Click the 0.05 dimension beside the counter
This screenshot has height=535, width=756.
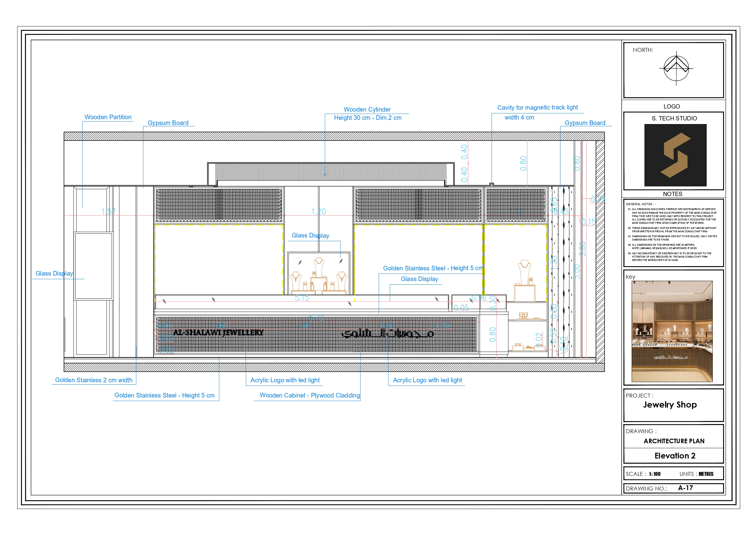(x=461, y=308)
